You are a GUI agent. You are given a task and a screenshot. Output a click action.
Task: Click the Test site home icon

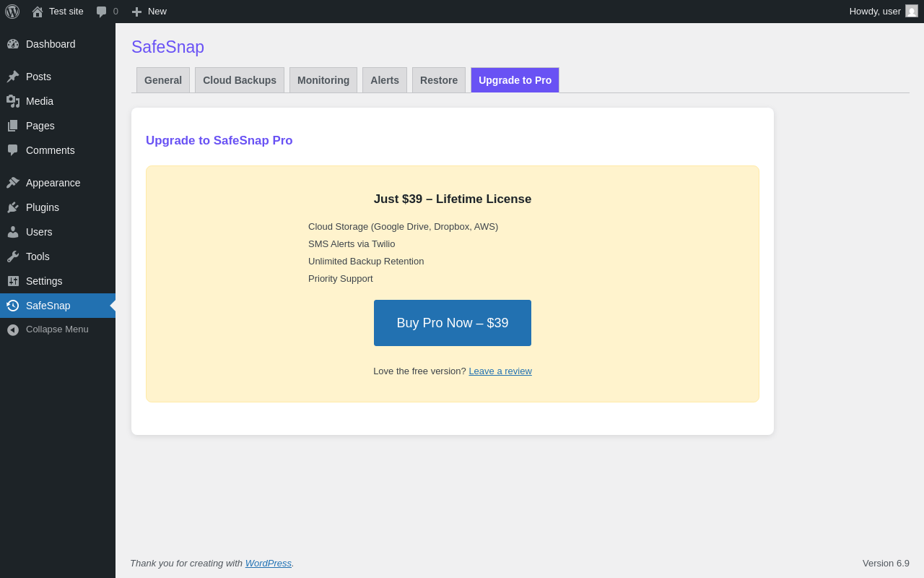point(38,12)
